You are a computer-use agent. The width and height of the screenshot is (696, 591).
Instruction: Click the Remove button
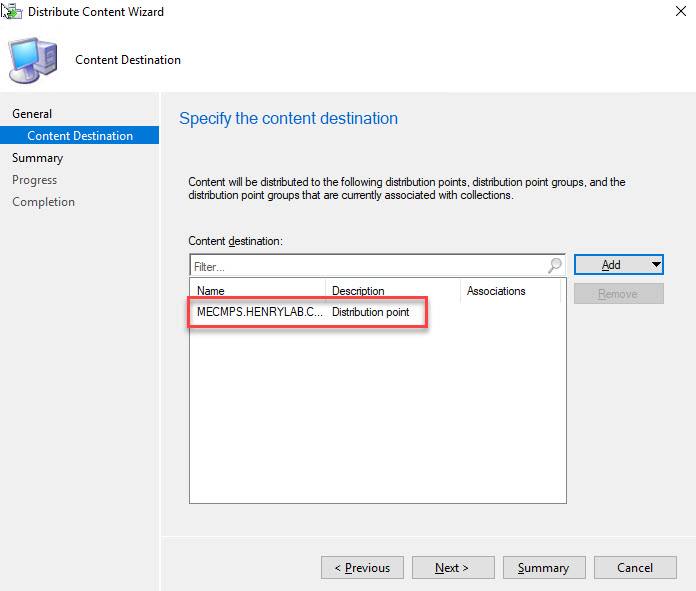point(618,294)
